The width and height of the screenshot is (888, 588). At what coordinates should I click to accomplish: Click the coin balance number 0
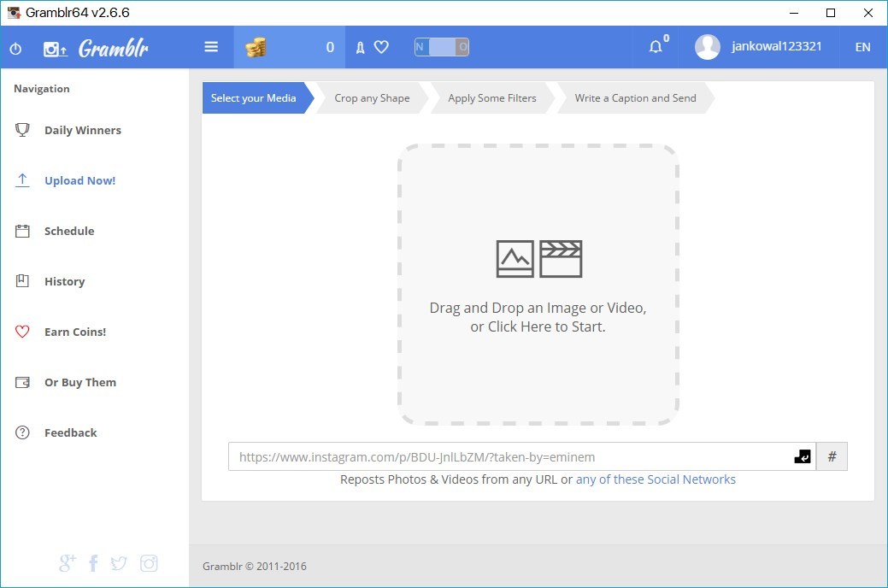pyautogui.click(x=330, y=48)
